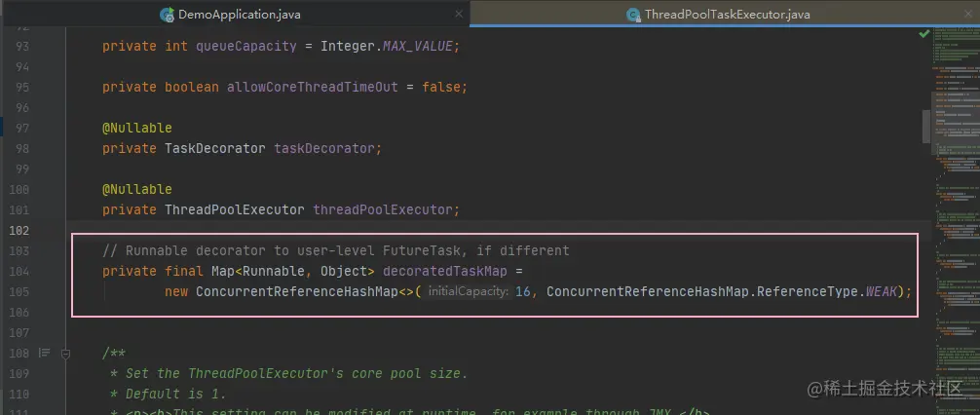Click the ThreadPoolTaskExecutor.java class icon
The width and height of the screenshot is (980, 415).
[x=634, y=15]
